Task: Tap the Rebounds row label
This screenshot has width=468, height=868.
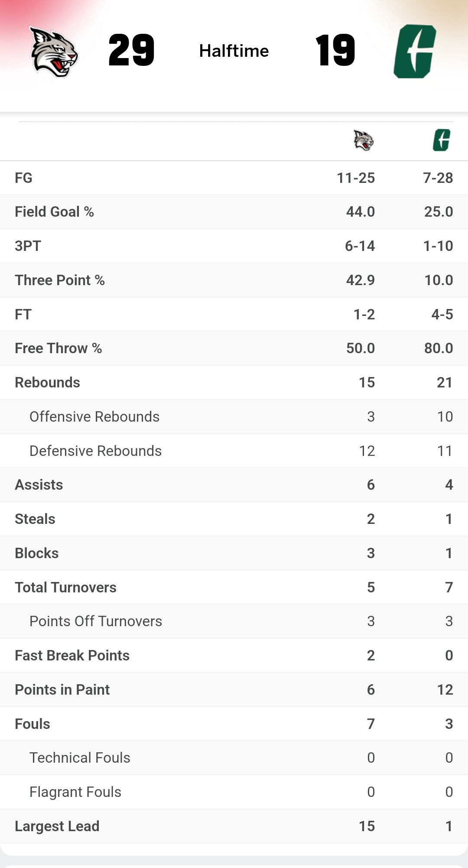Action: pyautogui.click(x=48, y=383)
